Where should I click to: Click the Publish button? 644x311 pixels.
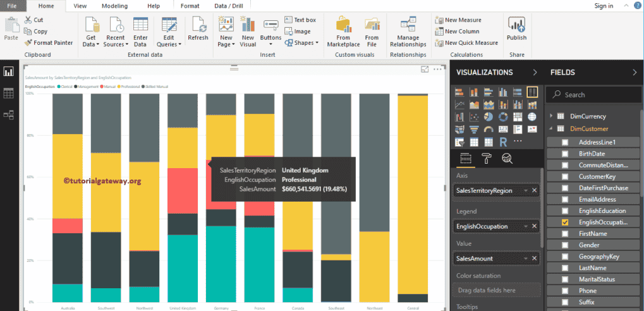(x=517, y=28)
